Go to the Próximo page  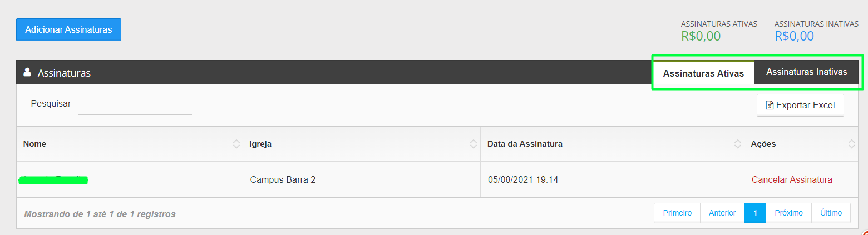pyautogui.click(x=788, y=213)
